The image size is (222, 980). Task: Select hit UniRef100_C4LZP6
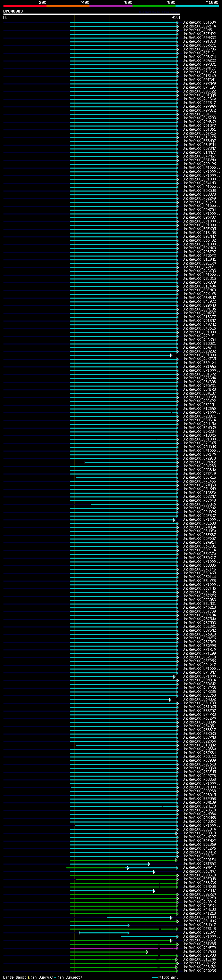199,848
